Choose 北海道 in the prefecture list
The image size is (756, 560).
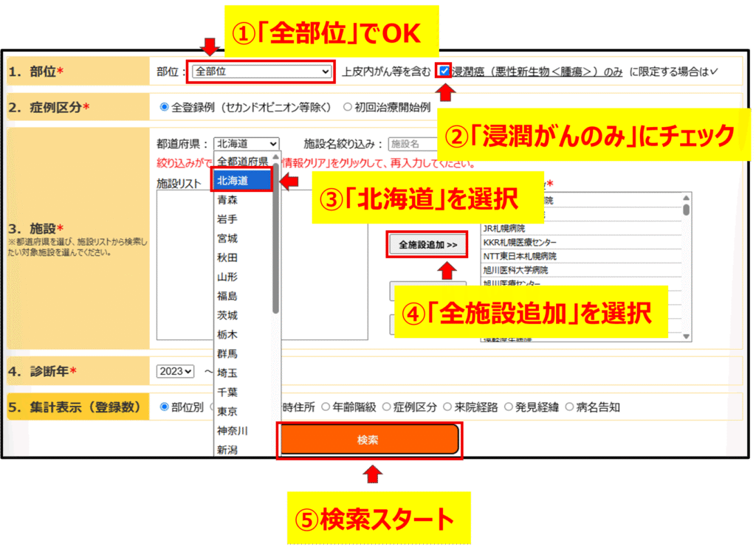click(x=241, y=180)
